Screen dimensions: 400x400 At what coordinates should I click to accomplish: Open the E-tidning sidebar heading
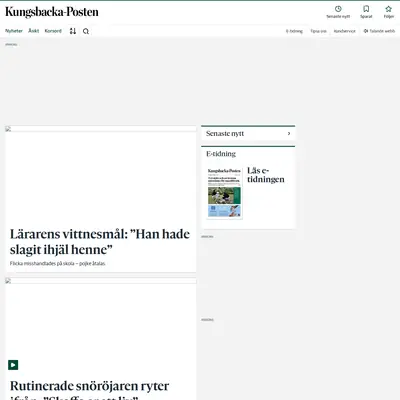pos(221,154)
